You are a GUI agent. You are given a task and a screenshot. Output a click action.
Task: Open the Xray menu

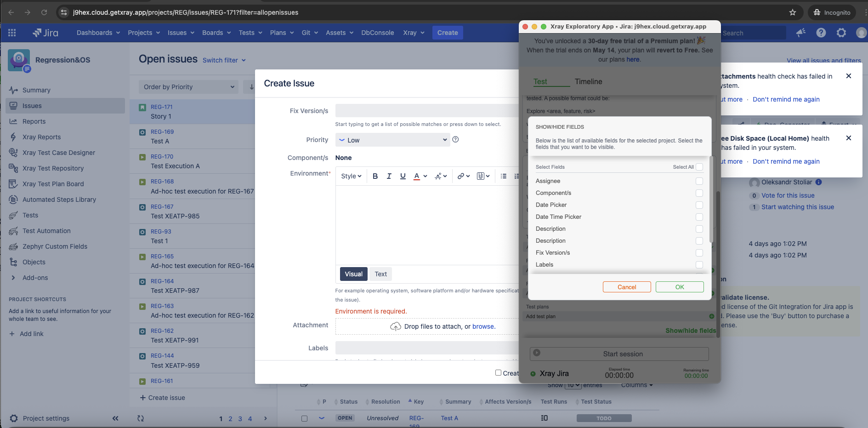(x=414, y=33)
